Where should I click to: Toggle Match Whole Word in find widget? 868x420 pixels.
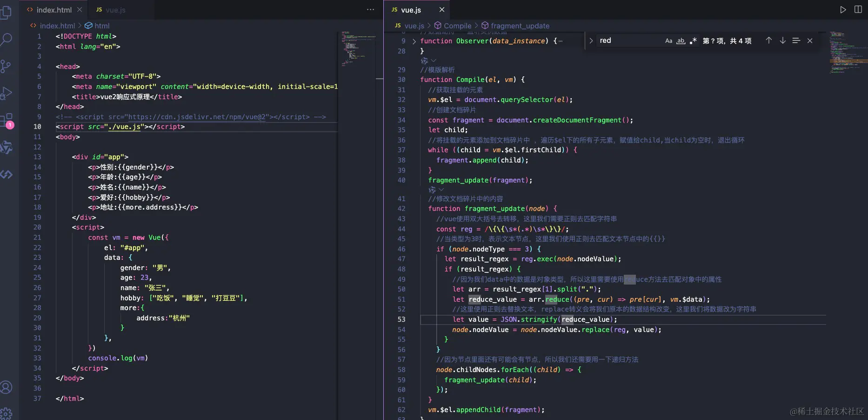tap(681, 41)
